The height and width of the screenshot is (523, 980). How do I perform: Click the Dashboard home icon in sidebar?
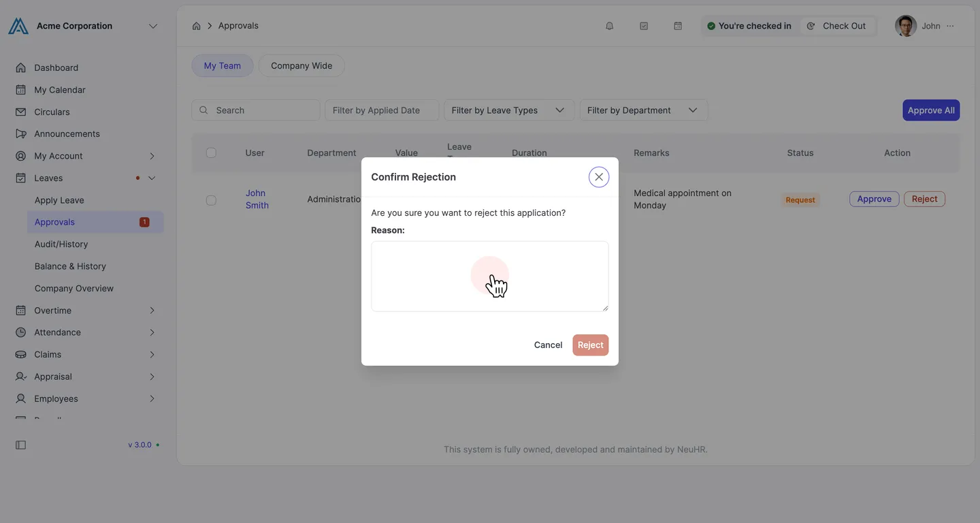21,67
